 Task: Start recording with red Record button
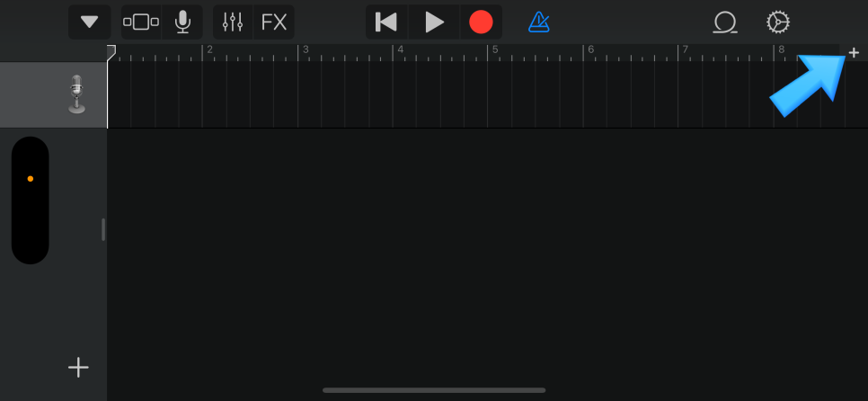click(x=481, y=22)
